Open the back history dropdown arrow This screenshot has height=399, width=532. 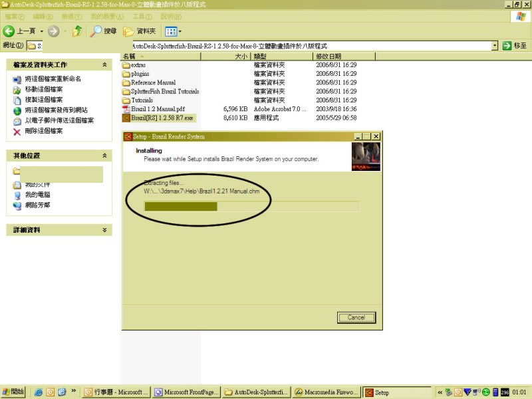click(x=42, y=31)
